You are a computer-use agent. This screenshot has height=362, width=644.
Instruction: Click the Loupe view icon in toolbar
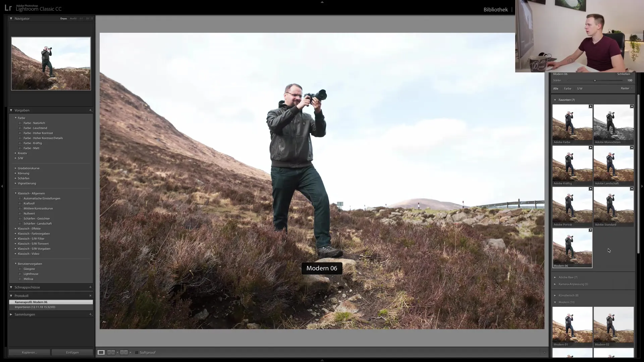coord(101,352)
